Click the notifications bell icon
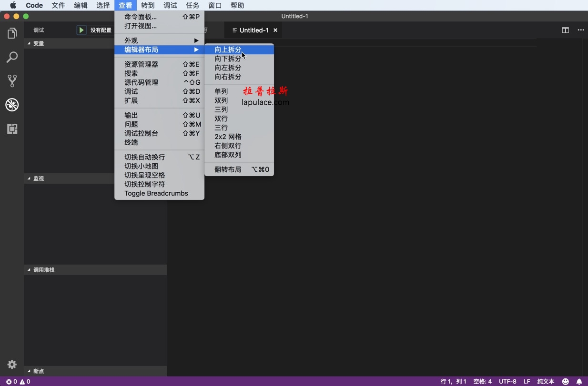The height and width of the screenshot is (386, 588). tap(579, 381)
